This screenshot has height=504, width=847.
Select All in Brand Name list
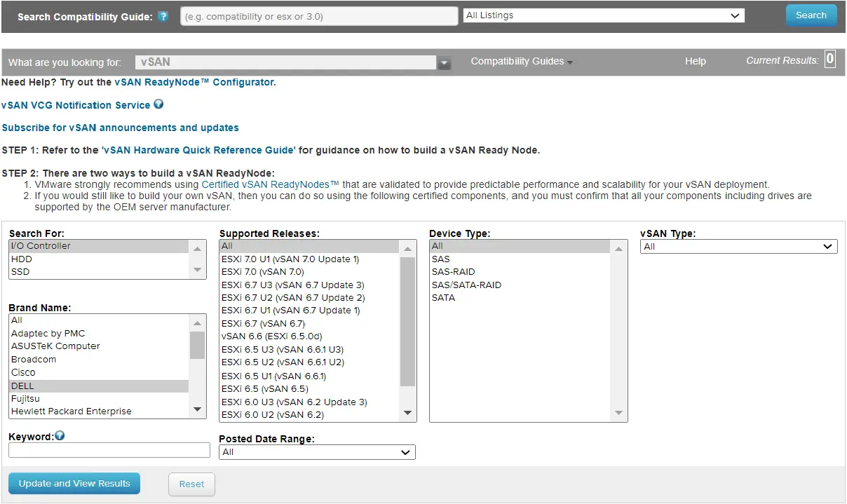coord(99,320)
